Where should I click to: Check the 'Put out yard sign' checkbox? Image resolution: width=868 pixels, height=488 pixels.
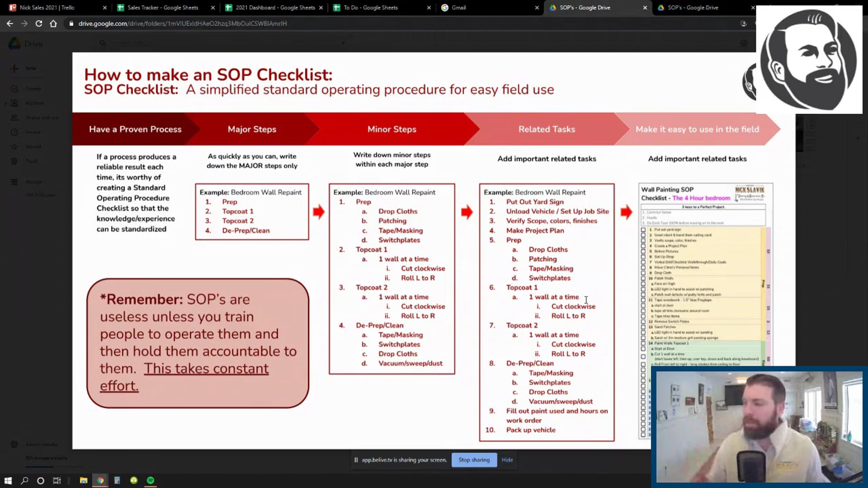(643, 230)
